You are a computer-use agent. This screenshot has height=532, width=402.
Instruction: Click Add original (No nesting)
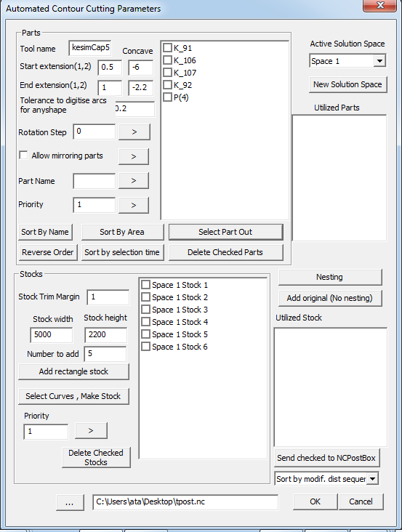pos(330,298)
